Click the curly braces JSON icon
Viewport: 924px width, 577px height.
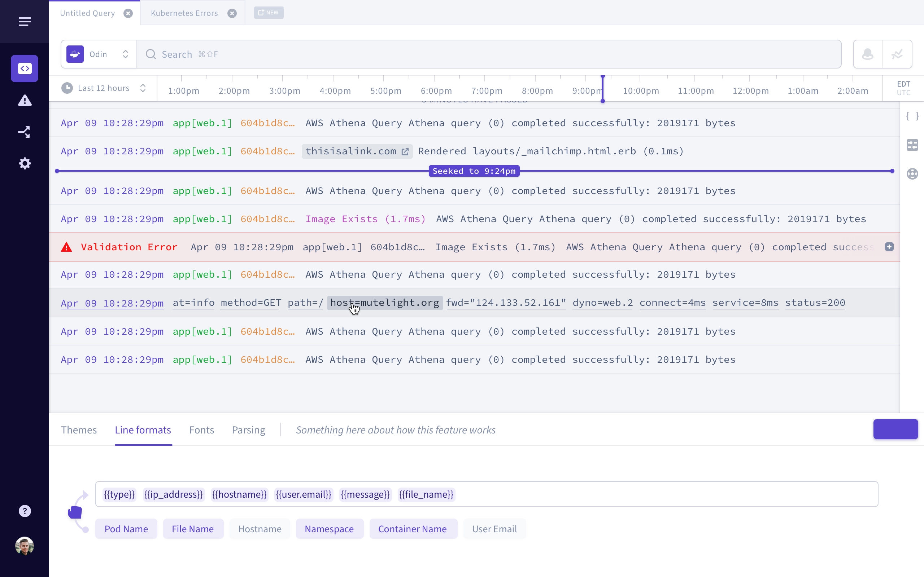(912, 116)
